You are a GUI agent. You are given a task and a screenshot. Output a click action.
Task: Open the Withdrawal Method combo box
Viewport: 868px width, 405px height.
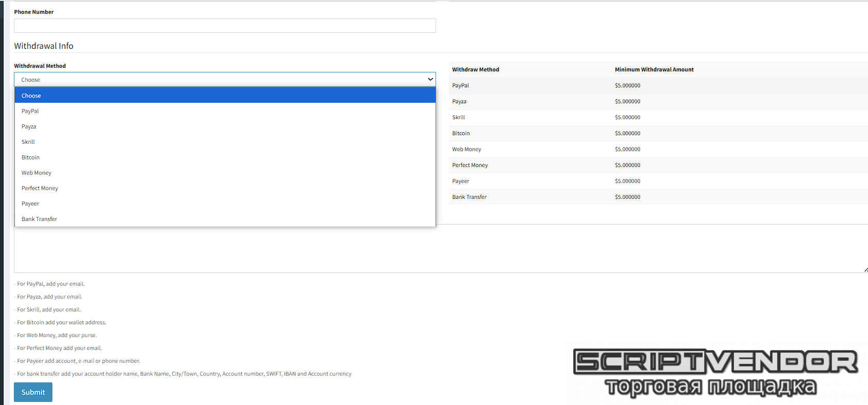click(x=225, y=80)
